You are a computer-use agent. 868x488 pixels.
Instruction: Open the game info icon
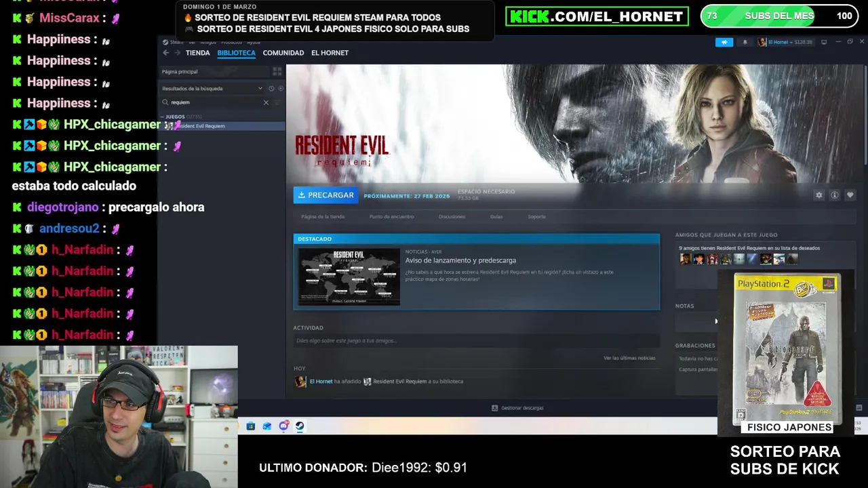(834, 195)
